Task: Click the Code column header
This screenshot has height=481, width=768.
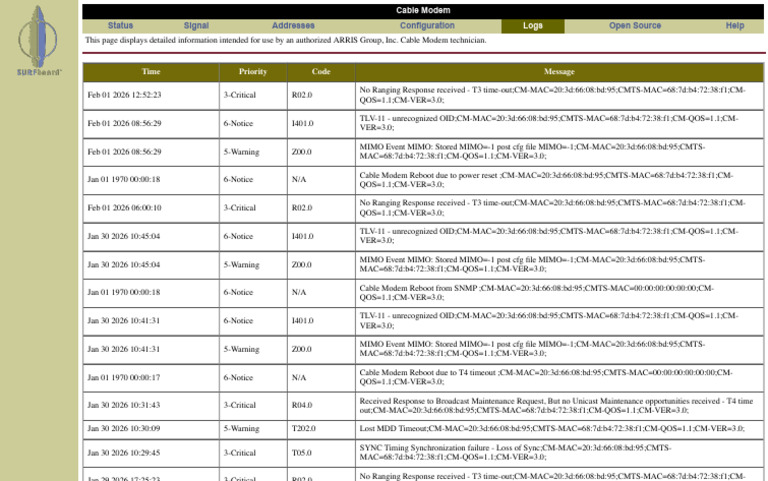Action: pyautogui.click(x=321, y=72)
